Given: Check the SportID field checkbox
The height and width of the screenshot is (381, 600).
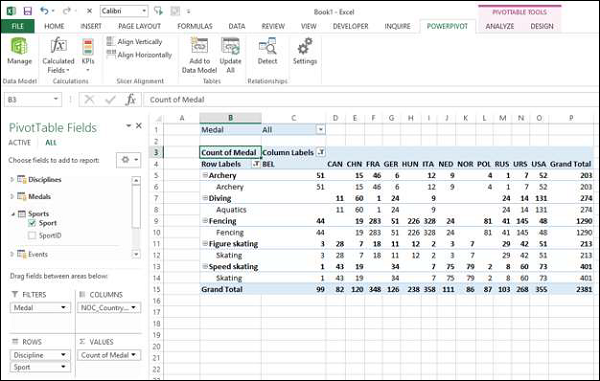Looking at the screenshot, I should (32, 236).
